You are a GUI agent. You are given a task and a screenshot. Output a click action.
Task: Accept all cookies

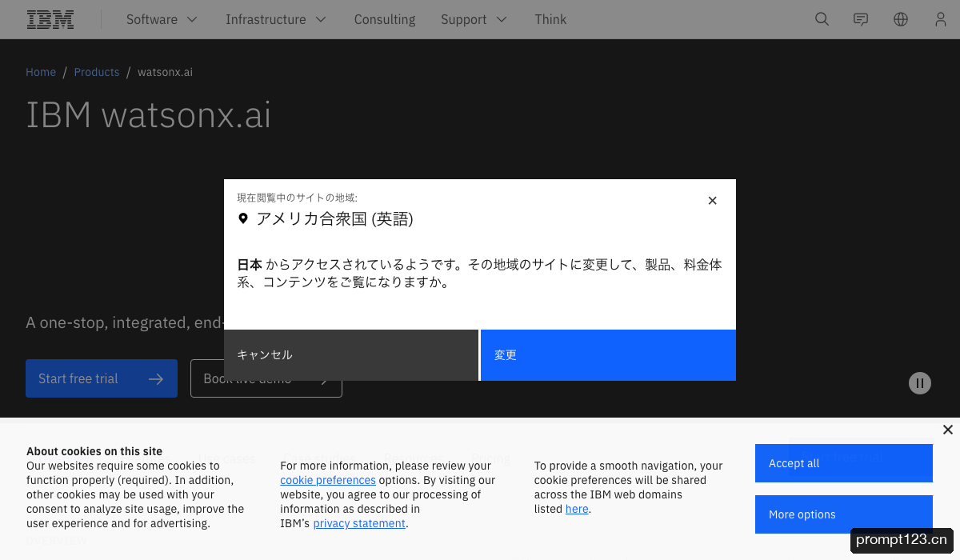click(844, 463)
